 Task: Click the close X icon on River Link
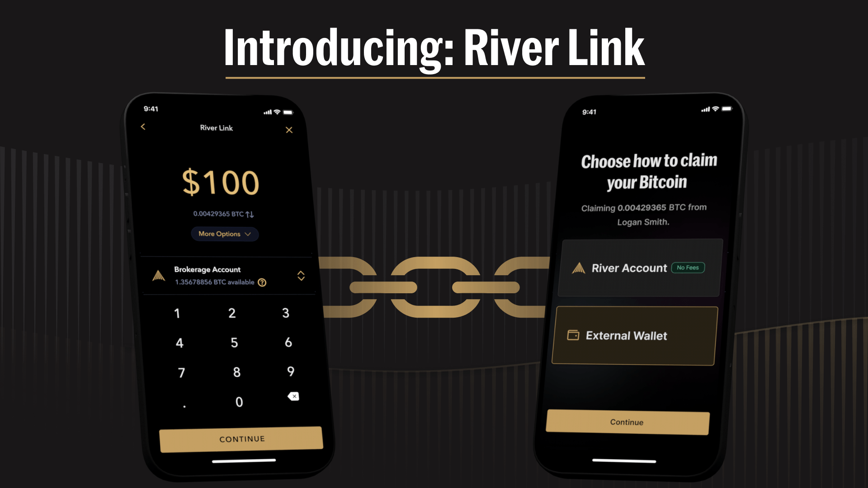coord(289,130)
